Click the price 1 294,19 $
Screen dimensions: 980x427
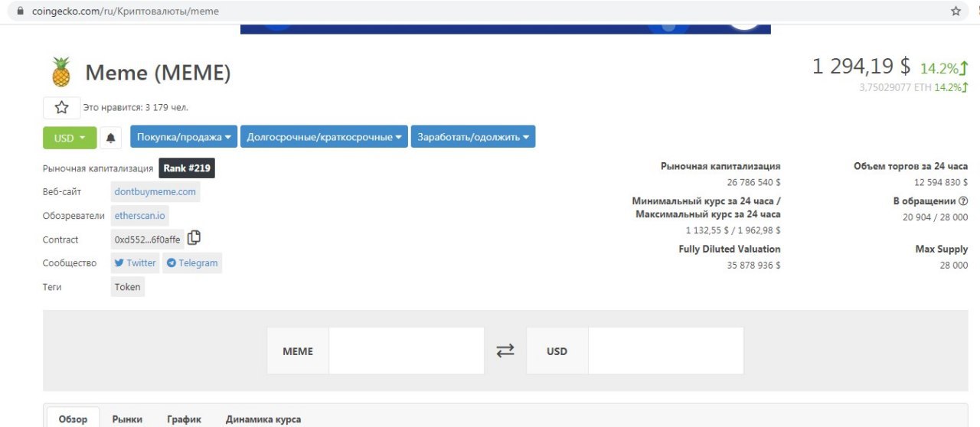pos(861,67)
